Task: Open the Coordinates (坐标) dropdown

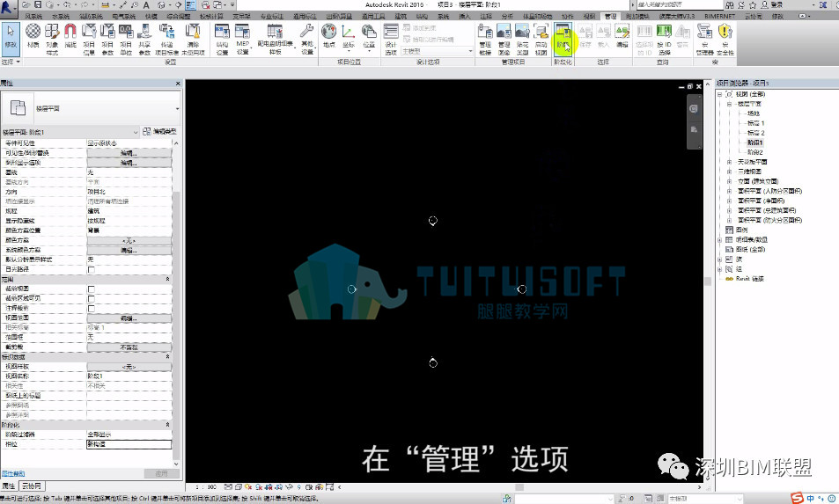Action: coord(349,39)
